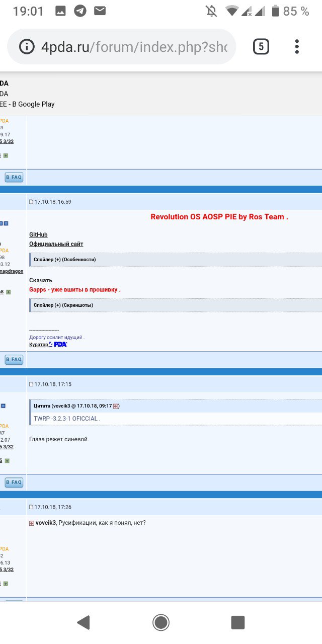The height and width of the screenshot is (644, 322).
Task: Expand the Спойлер (Особенности) section
Action: click(x=176, y=260)
